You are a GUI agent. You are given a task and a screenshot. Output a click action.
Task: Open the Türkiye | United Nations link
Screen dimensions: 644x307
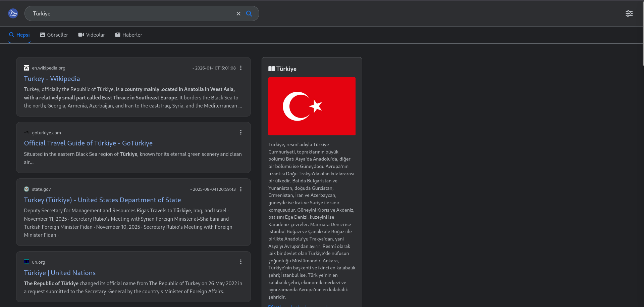click(x=60, y=273)
